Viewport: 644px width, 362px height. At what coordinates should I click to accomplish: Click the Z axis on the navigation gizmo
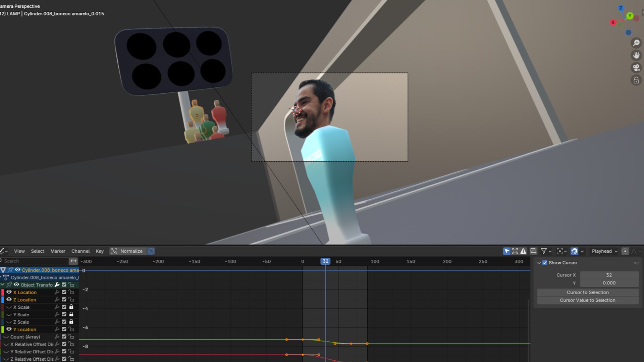pos(621,8)
